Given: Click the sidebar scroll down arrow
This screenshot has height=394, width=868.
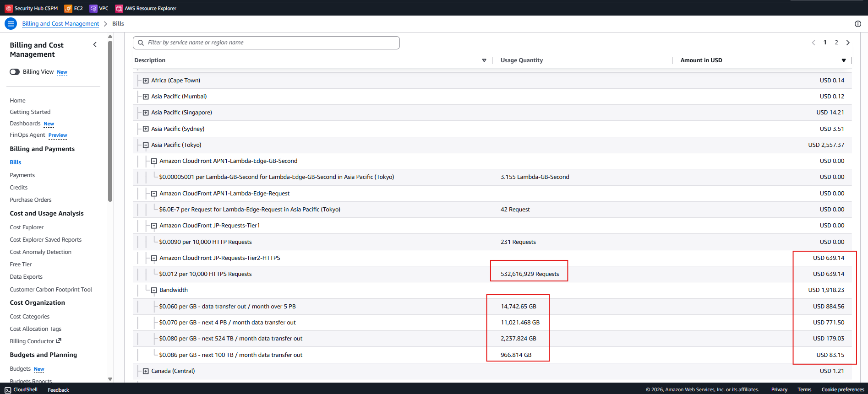Looking at the screenshot, I should pos(110,379).
